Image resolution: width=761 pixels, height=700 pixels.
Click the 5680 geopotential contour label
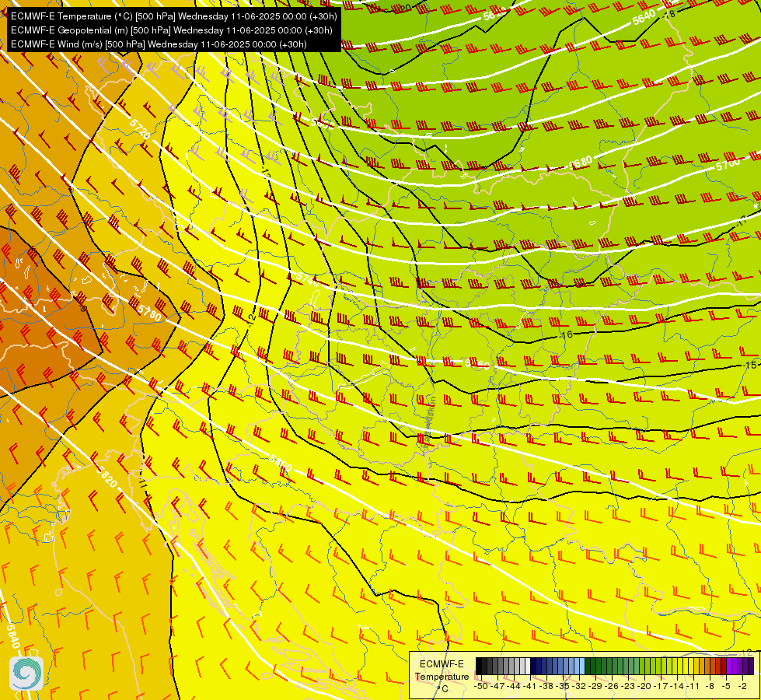pyautogui.click(x=581, y=163)
